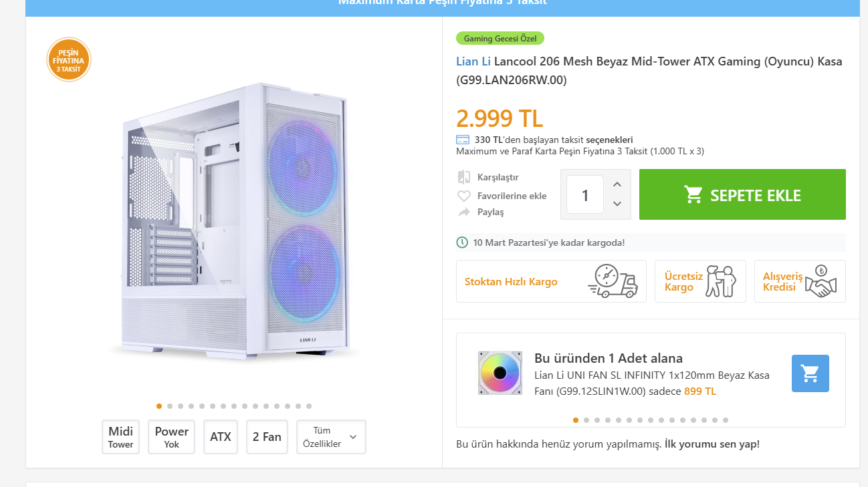Click the Midi Tower feature tag
Image resolution: width=868 pixels, height=487 pixels.
tap(121, 437)
